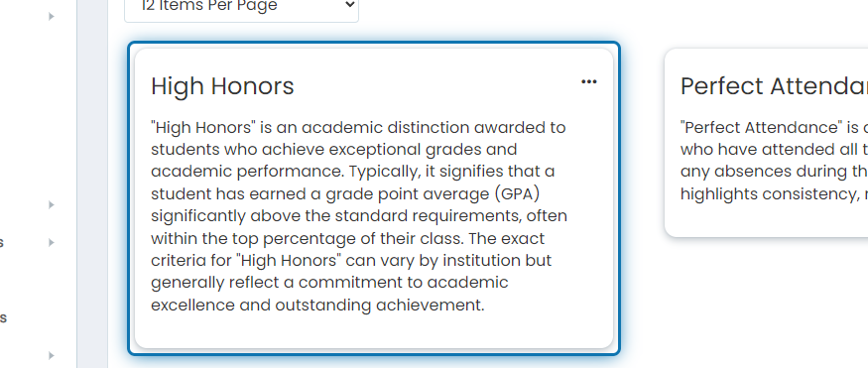
Task: Click the chevron on the Items Per Page selector
Action: (x=349, y=5)
